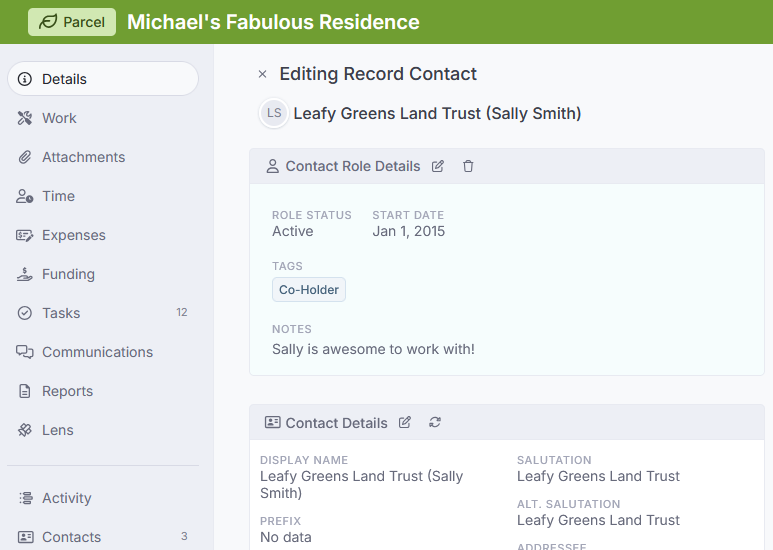Open the Work section
Image resolution: width=773 pixels, height=550 pixels.
(x=103, y=118)
